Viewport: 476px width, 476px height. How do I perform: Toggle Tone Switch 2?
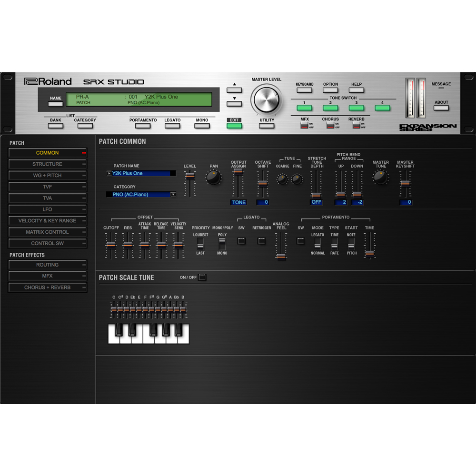[x=330, y=108]
